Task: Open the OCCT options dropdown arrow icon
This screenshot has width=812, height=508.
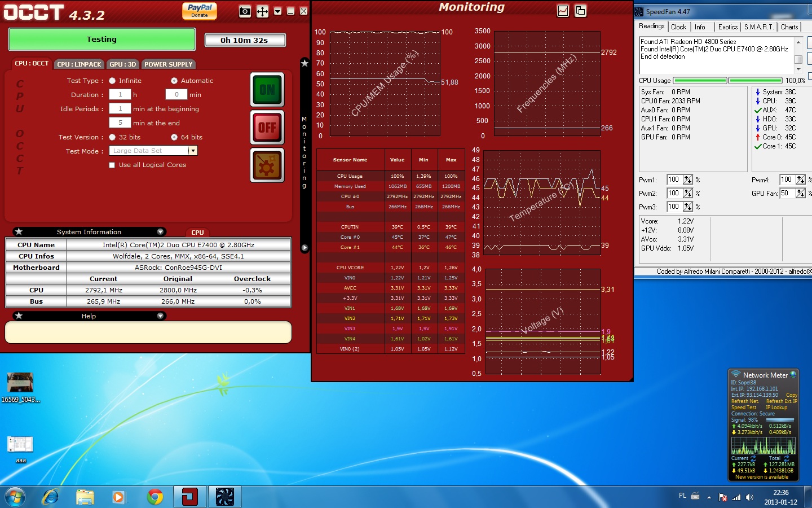Action: coord(277,11)
